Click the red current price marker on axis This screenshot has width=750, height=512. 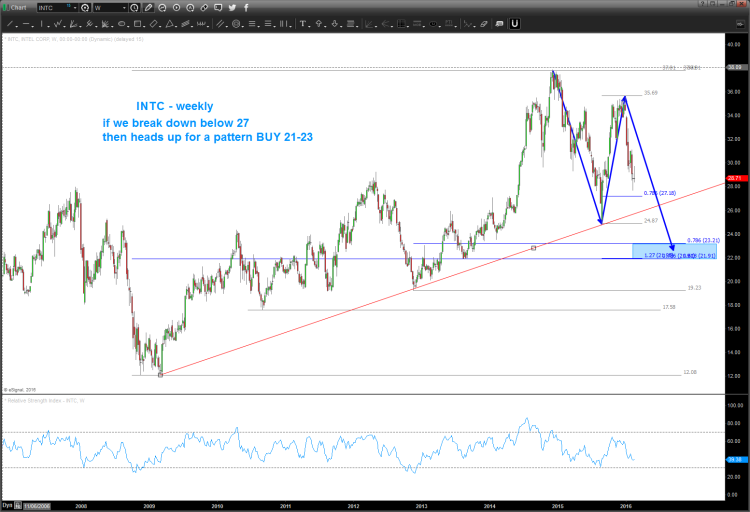point(737,178)
